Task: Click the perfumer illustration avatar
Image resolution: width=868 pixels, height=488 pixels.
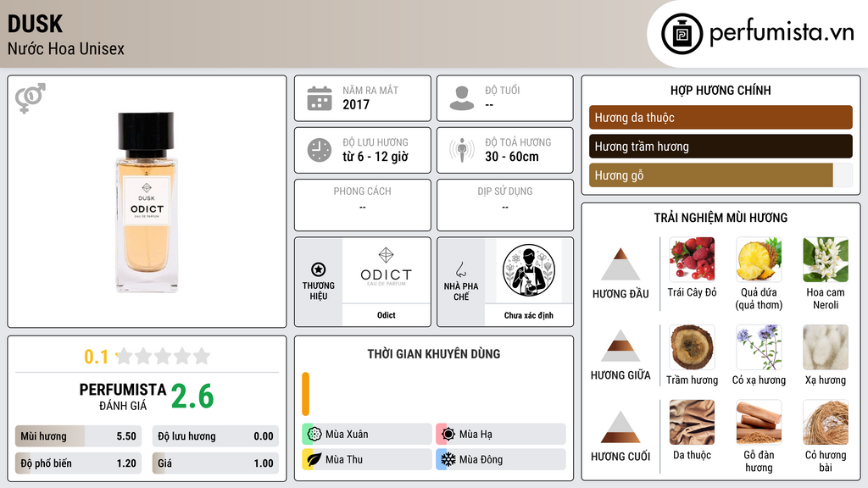Action: [529, 270]
